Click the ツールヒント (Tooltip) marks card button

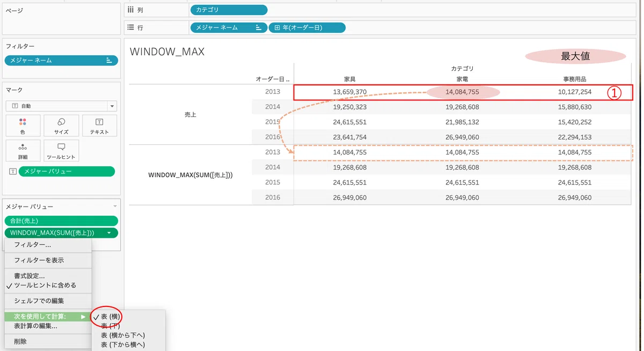pyautogui.click(x=61, y=151)
